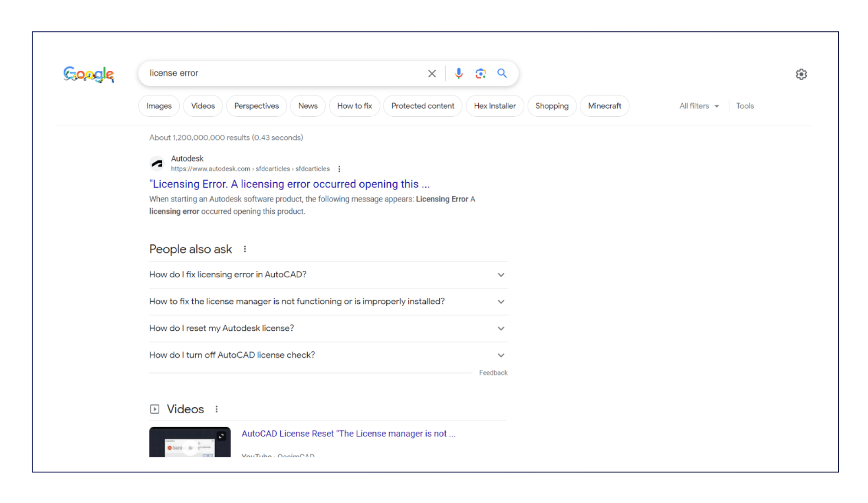Open Google Lens image search

(x=480, y=73)
